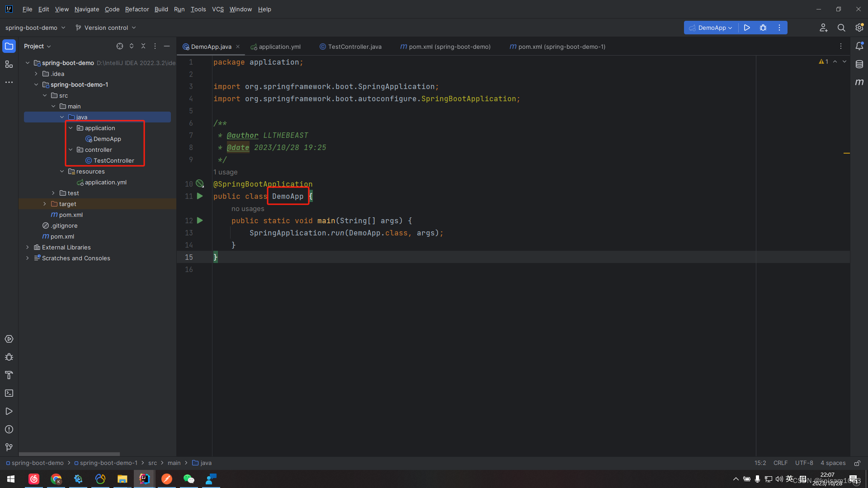Open the Version control dropdown

106,28
